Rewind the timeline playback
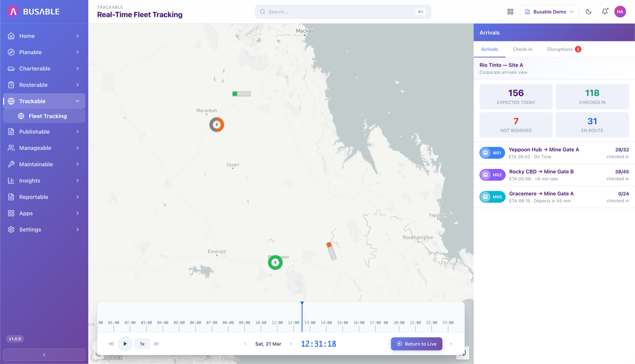 point(111,344)
